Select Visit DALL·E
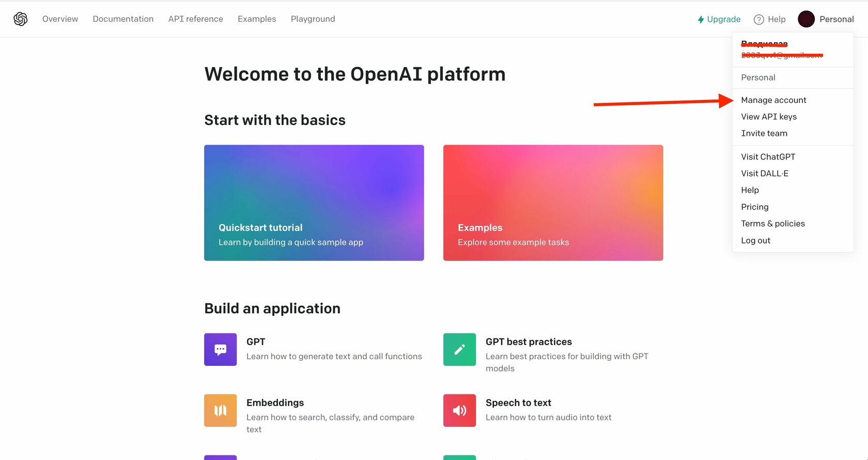Image resolution: width=868 pixels, height=460 pixels. tap(765, 173)
